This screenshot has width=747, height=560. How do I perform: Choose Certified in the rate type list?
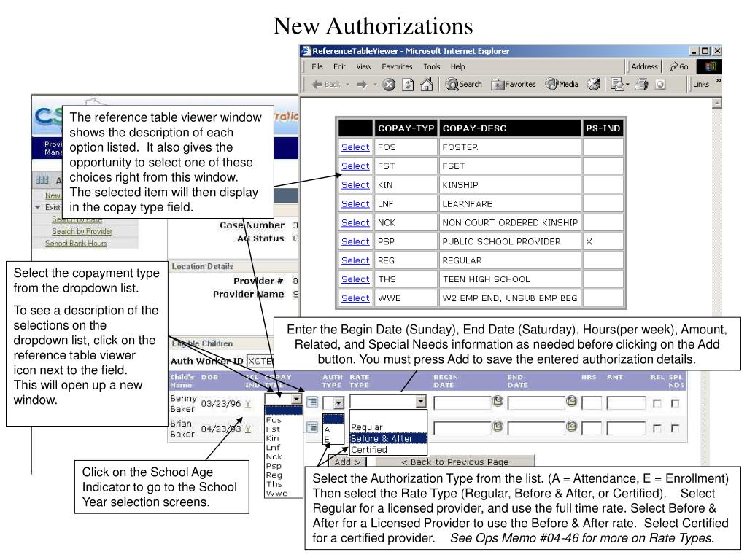[x=388, y=449]
